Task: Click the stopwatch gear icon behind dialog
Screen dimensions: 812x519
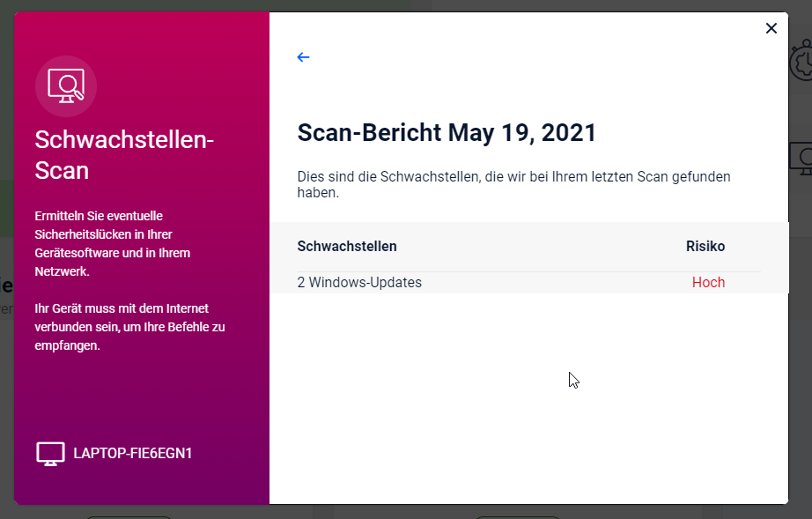Action: (801, 62)
